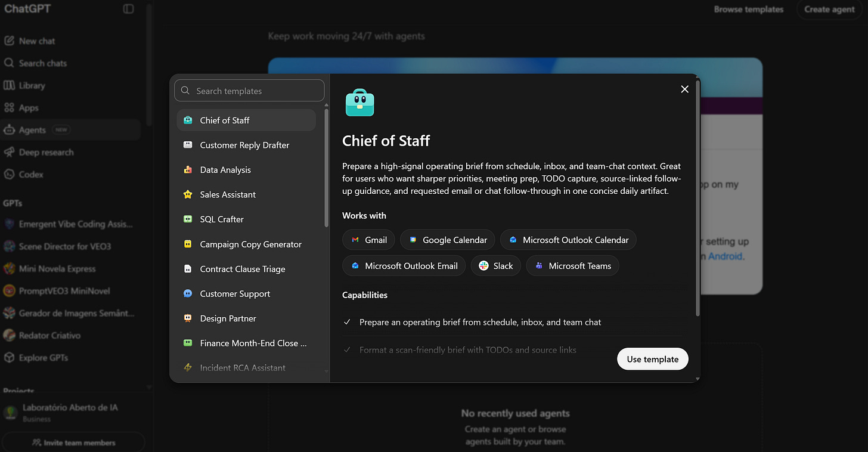
Task: Open the Redator Criativo GPT
Action: coord(70,335)
